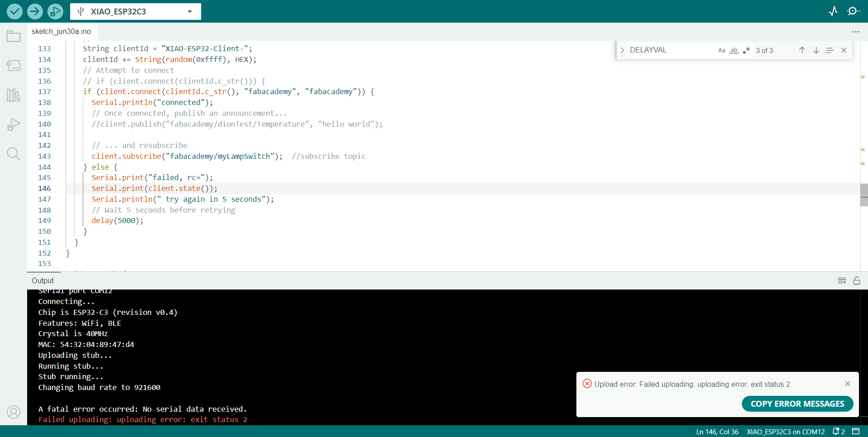This screenshot has height=437, width=868.
Task: Click the red error icon in notification
Action: [x=587, y=384]
